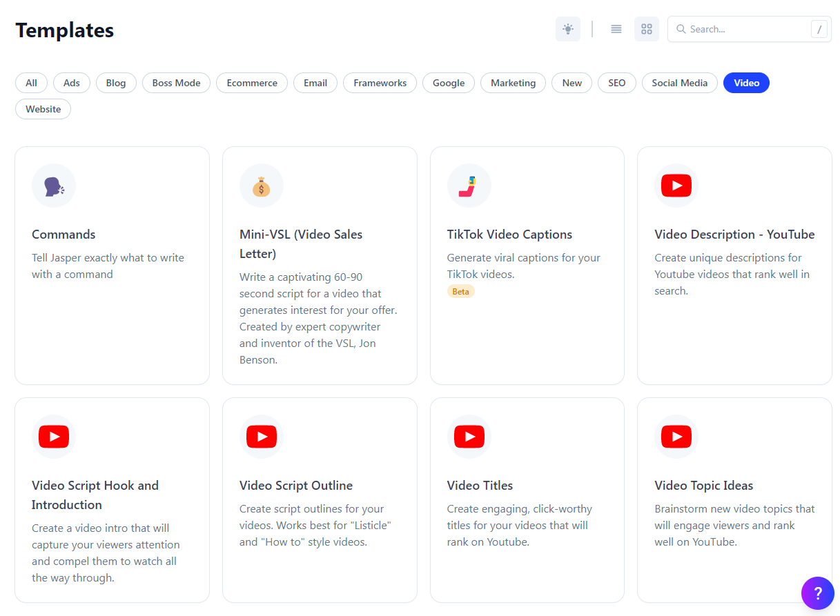This screenshot has height=616, width=840.
Task: Select the Website category filter
Action: [43, 109]
